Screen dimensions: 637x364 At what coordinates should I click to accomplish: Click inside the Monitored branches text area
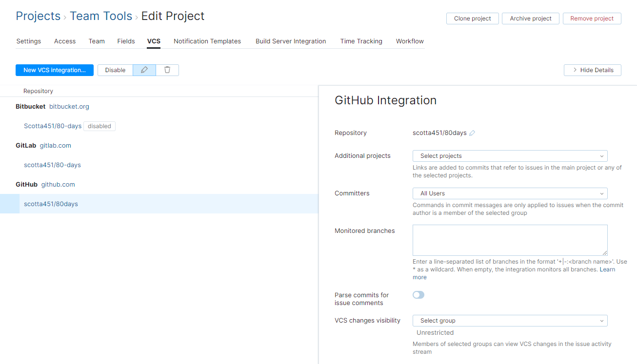509,240
